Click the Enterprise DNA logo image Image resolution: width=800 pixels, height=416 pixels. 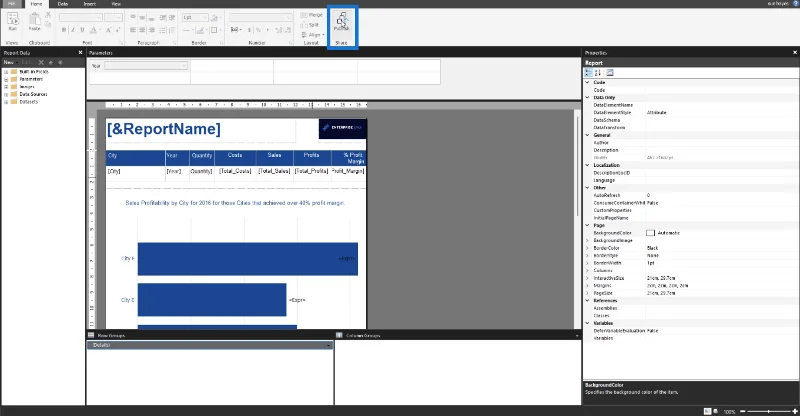[x=342, y=128]
